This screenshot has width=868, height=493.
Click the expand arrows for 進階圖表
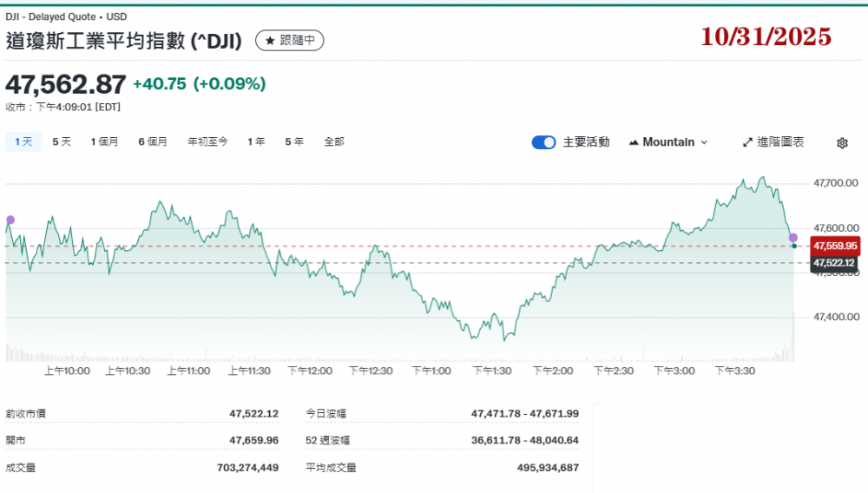coord(747,142)
